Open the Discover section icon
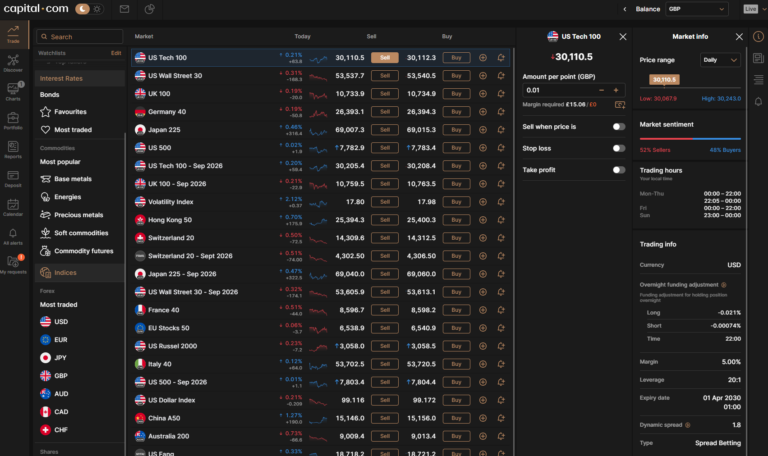This screenshot has width=768, height=456. click(13, 63)
